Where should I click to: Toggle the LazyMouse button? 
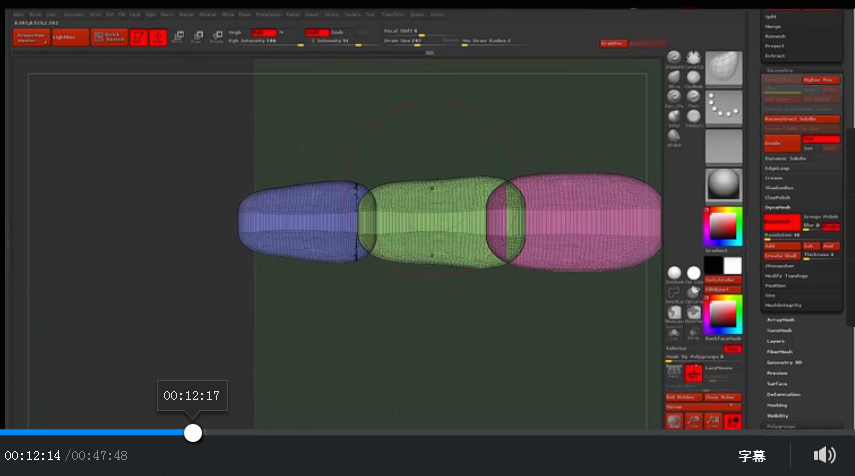(x=693, y=372)
